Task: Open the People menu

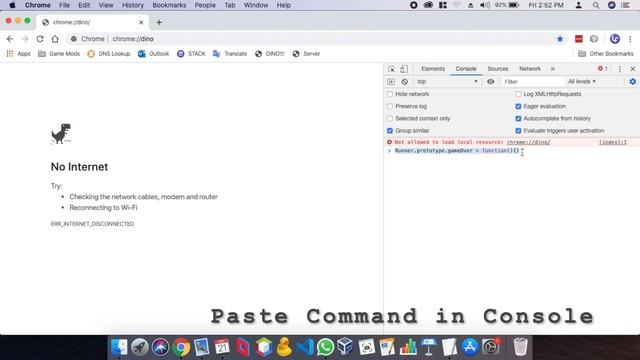Action: click(205, 5)
